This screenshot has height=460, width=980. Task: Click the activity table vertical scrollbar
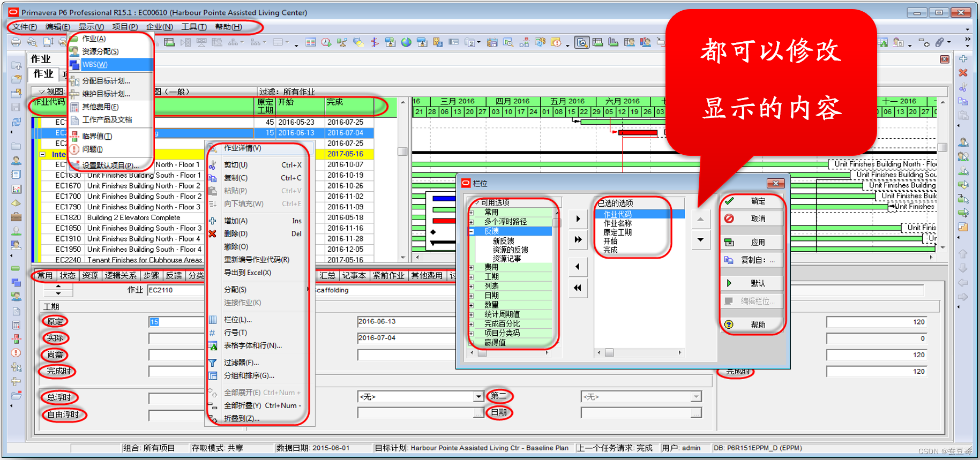tap(402, 179)
